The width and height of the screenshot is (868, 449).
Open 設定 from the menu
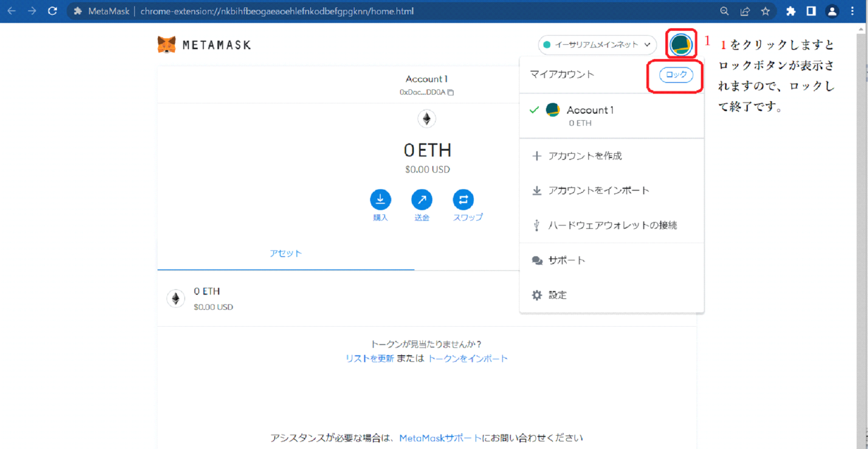pyautogui.click(x=612, y=295)
